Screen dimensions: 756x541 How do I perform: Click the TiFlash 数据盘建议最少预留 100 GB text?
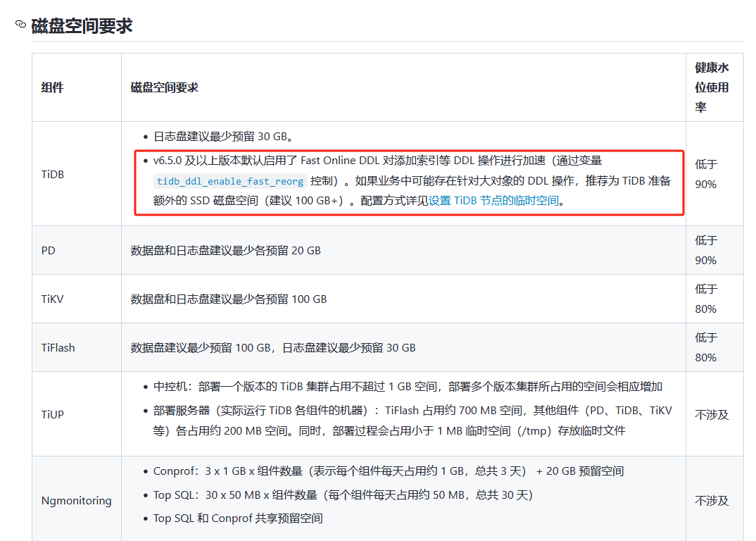click(x=273, y=347)
